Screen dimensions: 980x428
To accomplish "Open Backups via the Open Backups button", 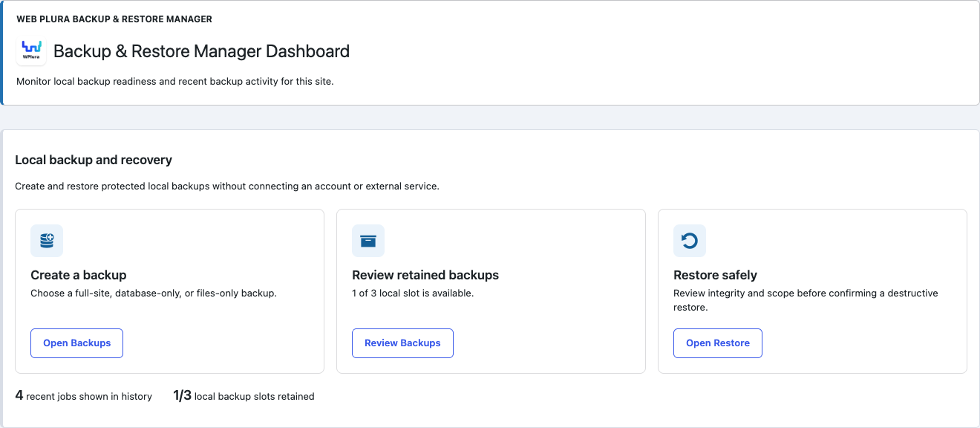I will [x=77, y=343].
